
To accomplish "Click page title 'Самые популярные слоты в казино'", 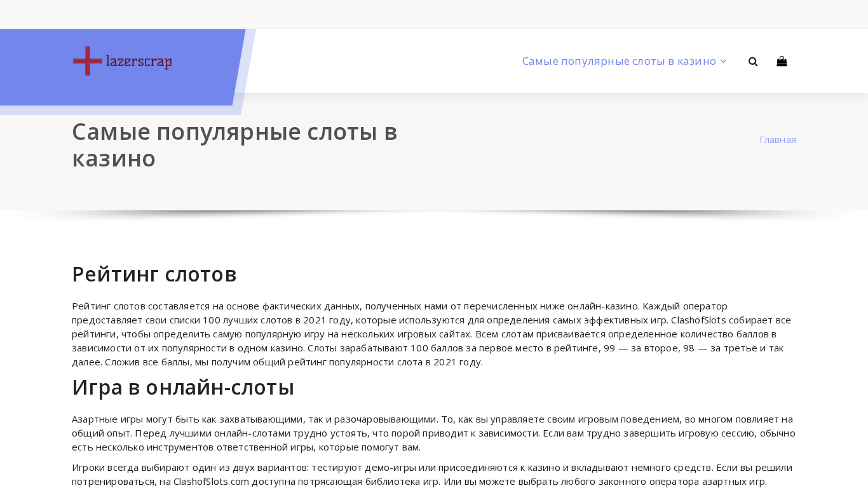I will [234, 145].
